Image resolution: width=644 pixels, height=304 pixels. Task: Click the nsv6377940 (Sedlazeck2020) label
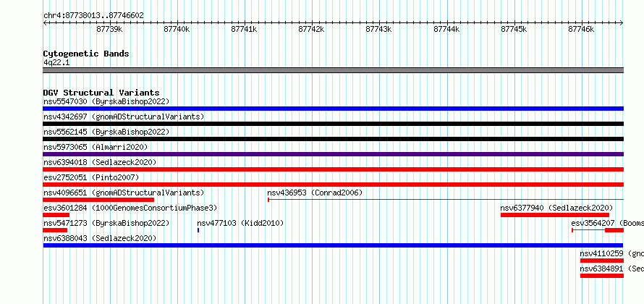click(x=556, y=208)
